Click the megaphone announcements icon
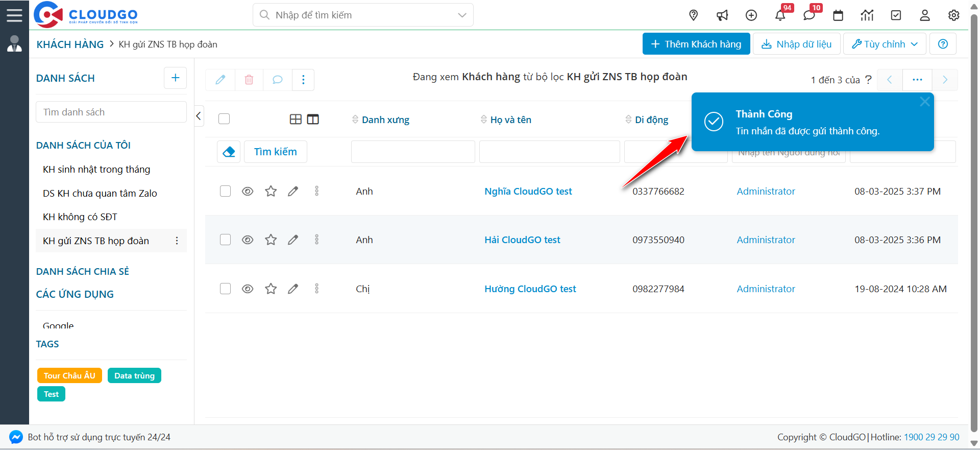The image size is (980, 450). (x=722, y=15)
